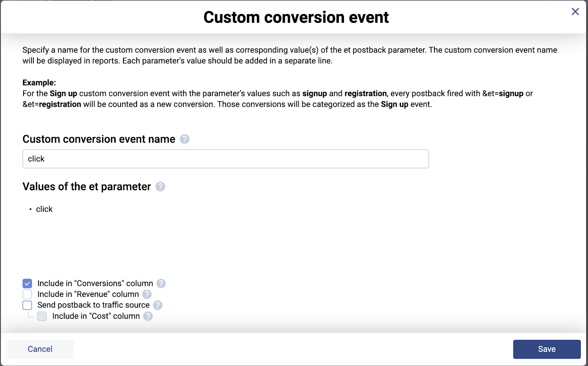Click the "Custom conversion event name" label
Image resolution: width=588 pixels, height=366 pixels.
point(99,139)
